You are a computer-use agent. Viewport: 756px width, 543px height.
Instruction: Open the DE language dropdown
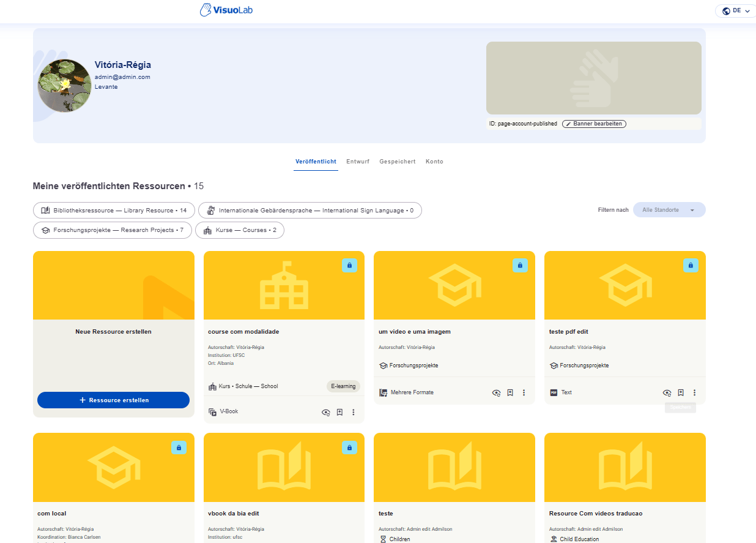tap(736, 11)
